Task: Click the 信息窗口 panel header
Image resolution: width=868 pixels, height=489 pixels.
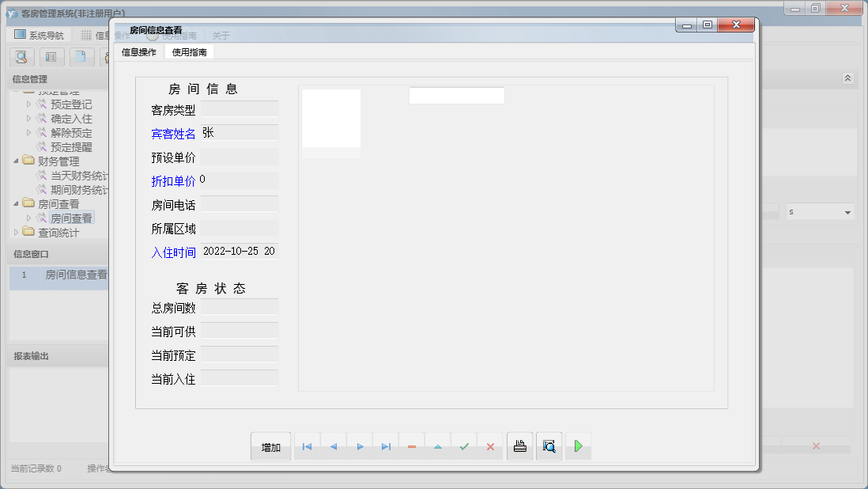Action: click(x=58, y=254)
